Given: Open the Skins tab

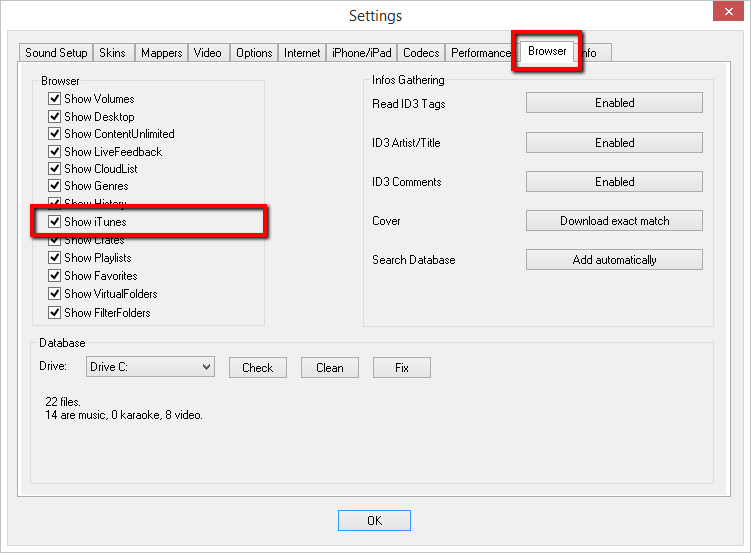Looking at the screenshot, I should point(112,53).
